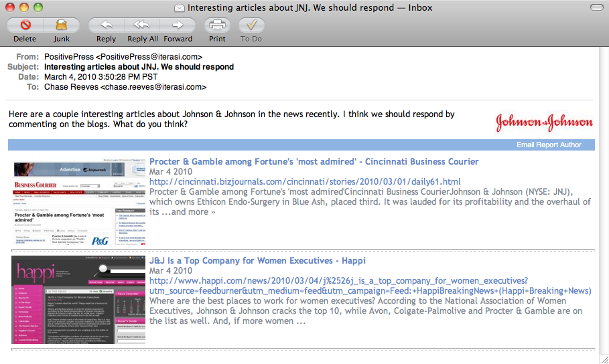Choose Reply All in toolbar
Image resolution: width=609 pixels, height=364 pixels.
(142, 25)
